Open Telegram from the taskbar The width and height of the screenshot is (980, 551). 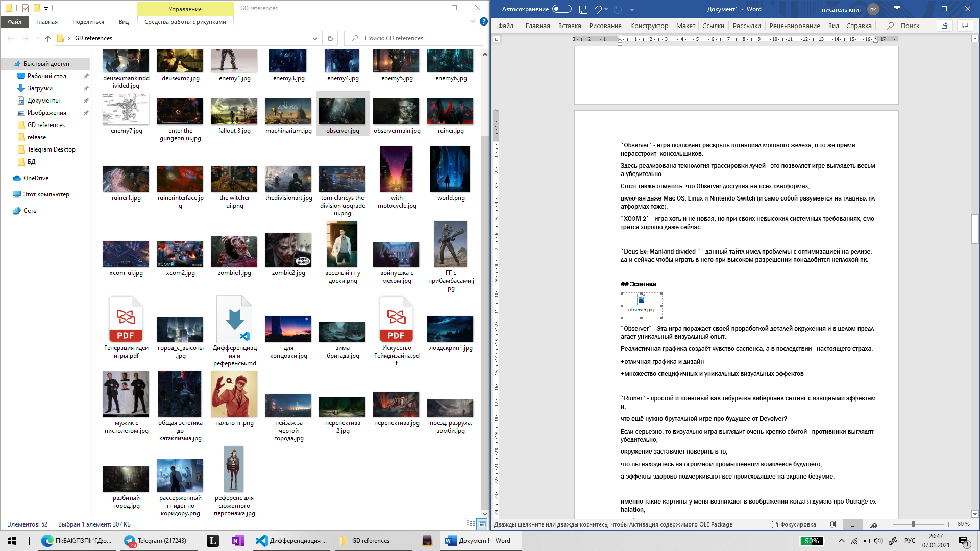pyautogui.click(x=158, y=541)
